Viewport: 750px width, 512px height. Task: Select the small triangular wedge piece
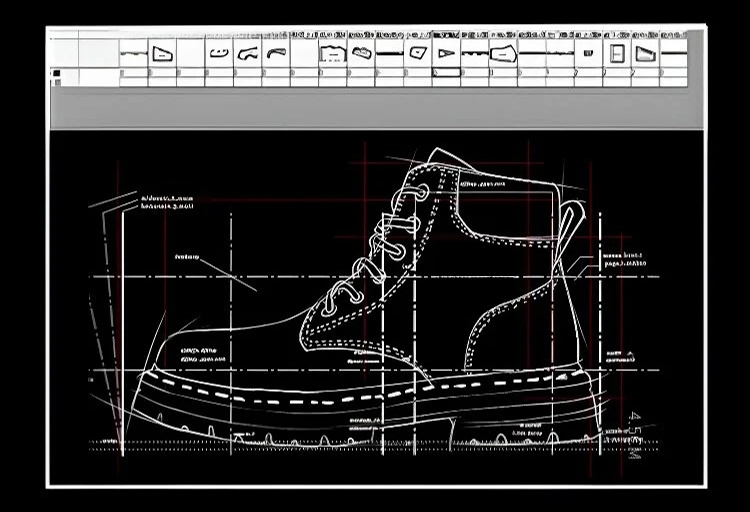pyautogui.click(x=446, y=54)
